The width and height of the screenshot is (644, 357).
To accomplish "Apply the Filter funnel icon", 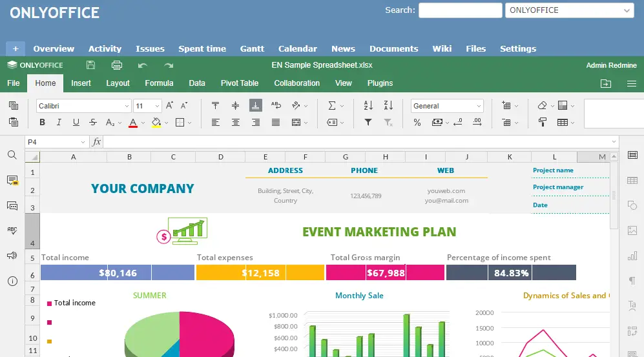I will coord(368,122).
